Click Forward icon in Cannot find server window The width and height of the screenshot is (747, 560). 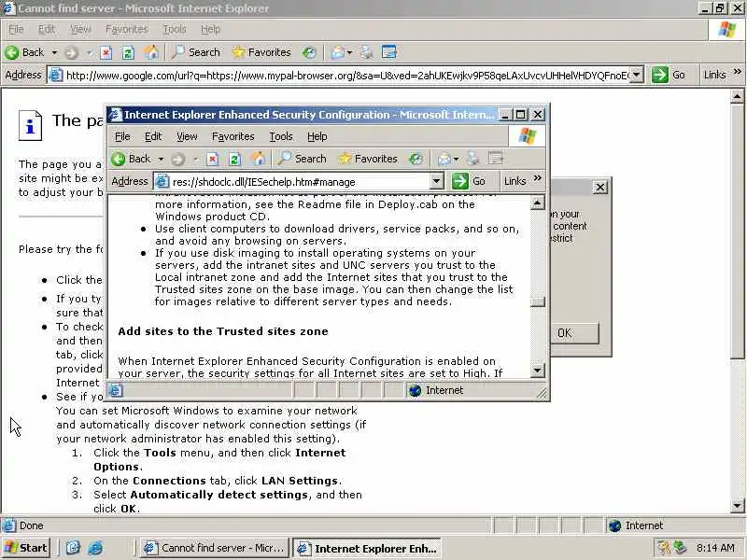coord(71,52)
